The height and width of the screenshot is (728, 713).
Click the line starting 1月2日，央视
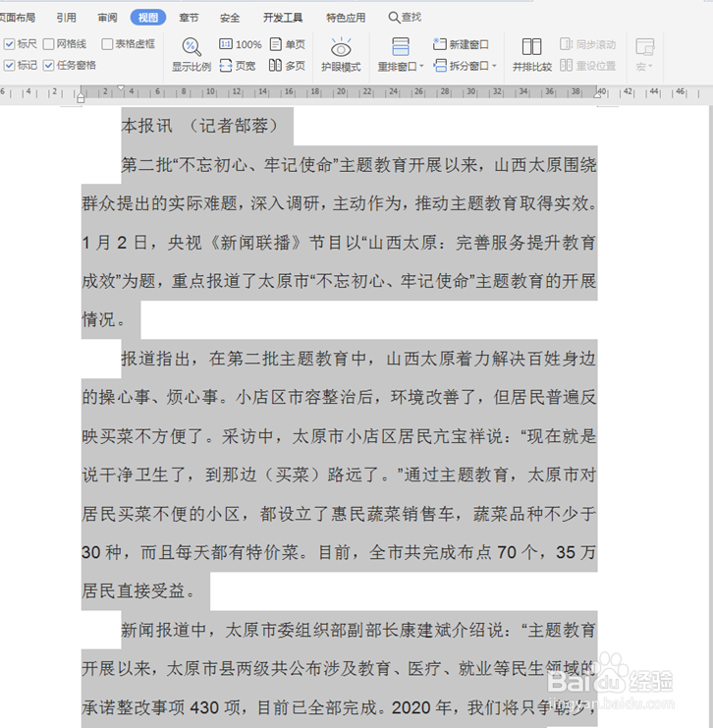click(x=339, y=243)
